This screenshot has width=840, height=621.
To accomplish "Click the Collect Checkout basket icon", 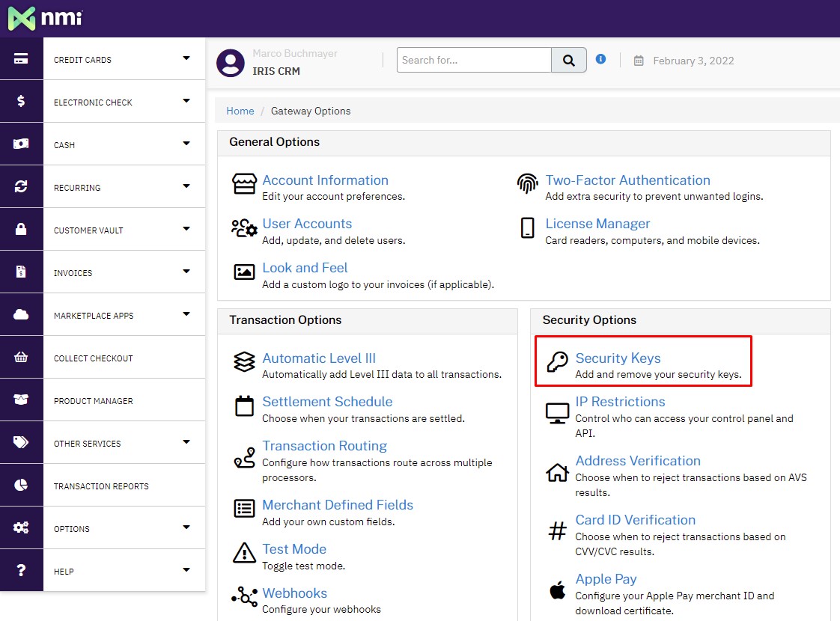I will point(21,357).
